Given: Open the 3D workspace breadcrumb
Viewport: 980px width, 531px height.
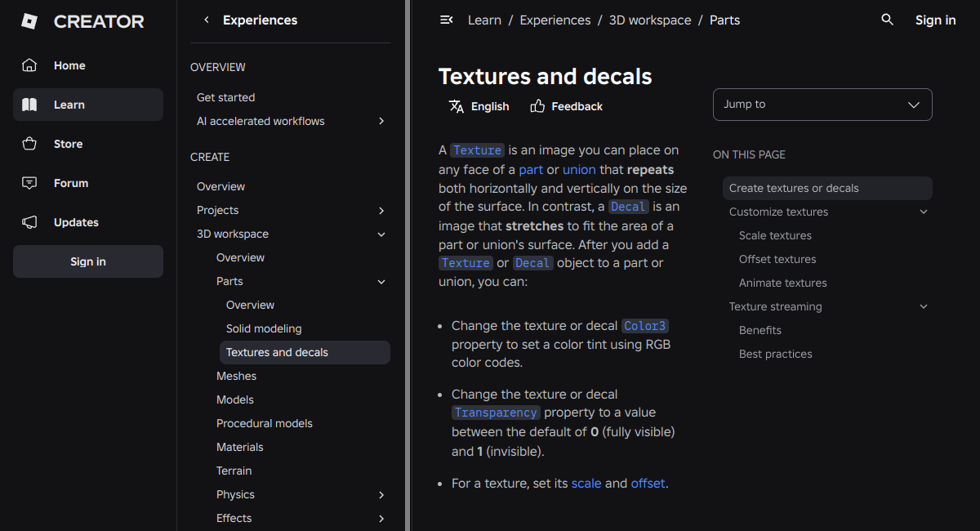Looking at the screenshot, I should (650, 20).
